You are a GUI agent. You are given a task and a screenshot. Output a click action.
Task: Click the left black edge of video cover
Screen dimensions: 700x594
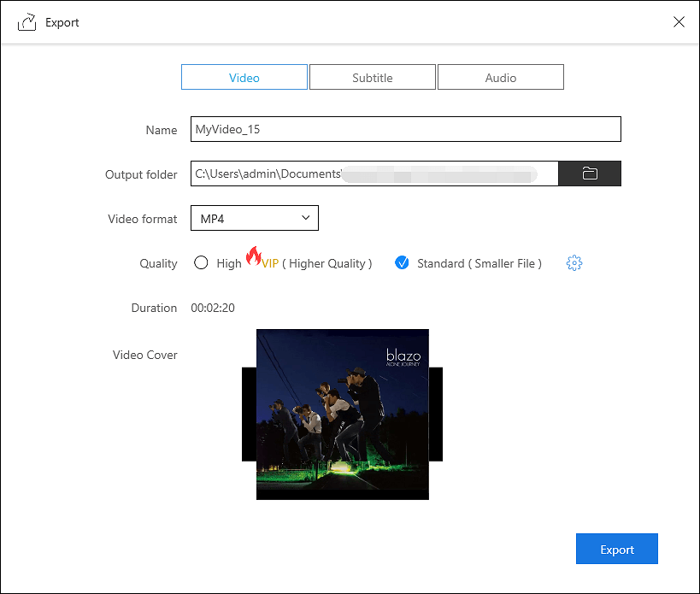[x=249, y=415]
